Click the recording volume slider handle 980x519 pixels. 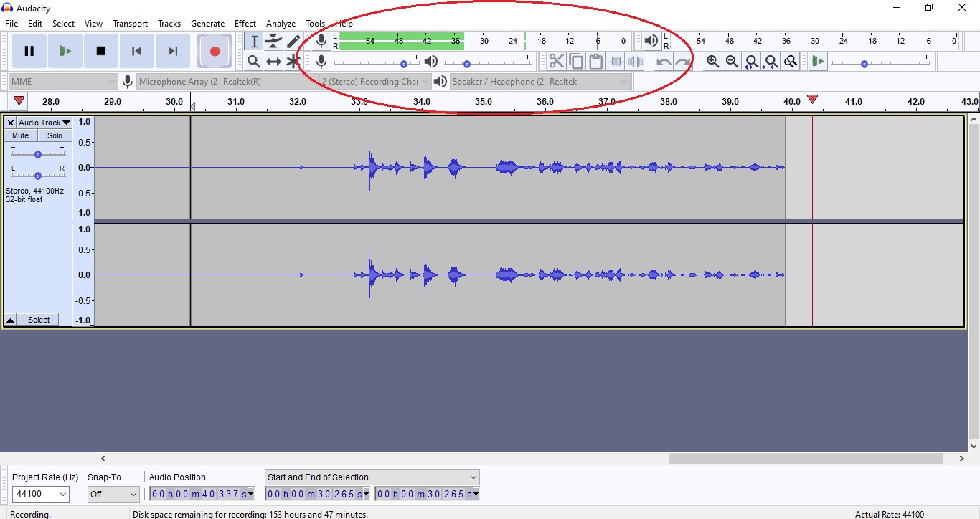tap(404, 65)
